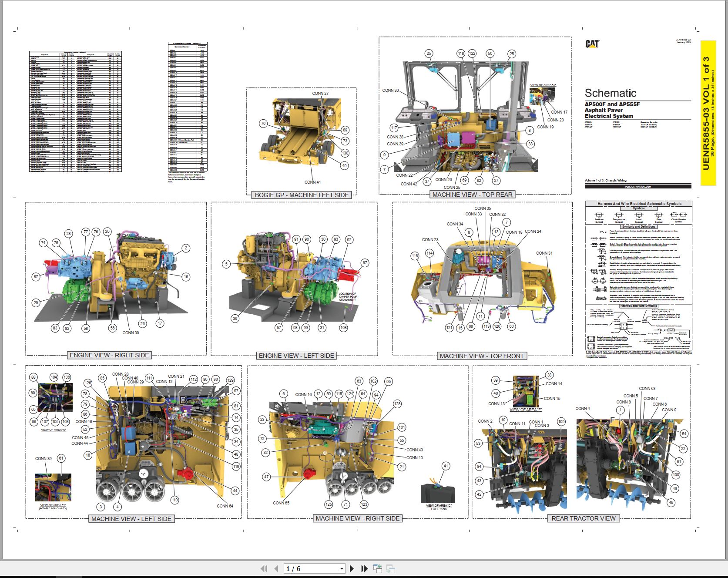728x578 pixels.
Task: Click FUEL TANK label under area C view
Action: click(439, 509)
